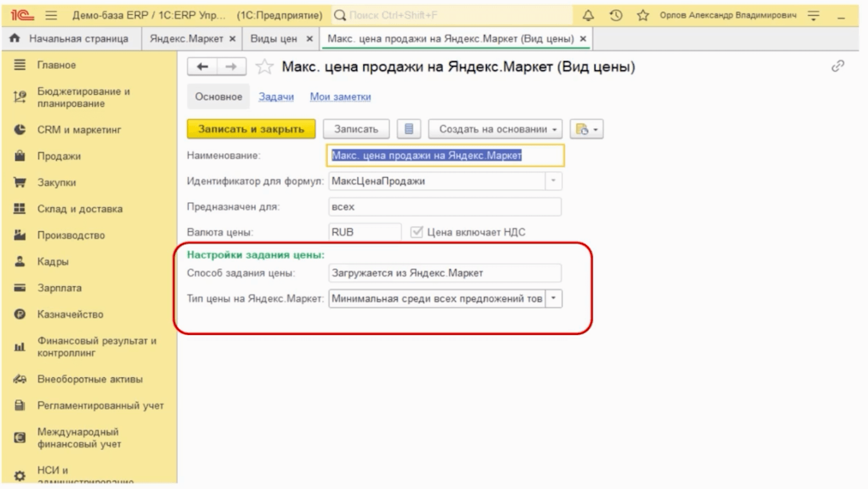Click the Способ задания цены field
The height and width of the screenshot is (489, 868).
(445, 273)
